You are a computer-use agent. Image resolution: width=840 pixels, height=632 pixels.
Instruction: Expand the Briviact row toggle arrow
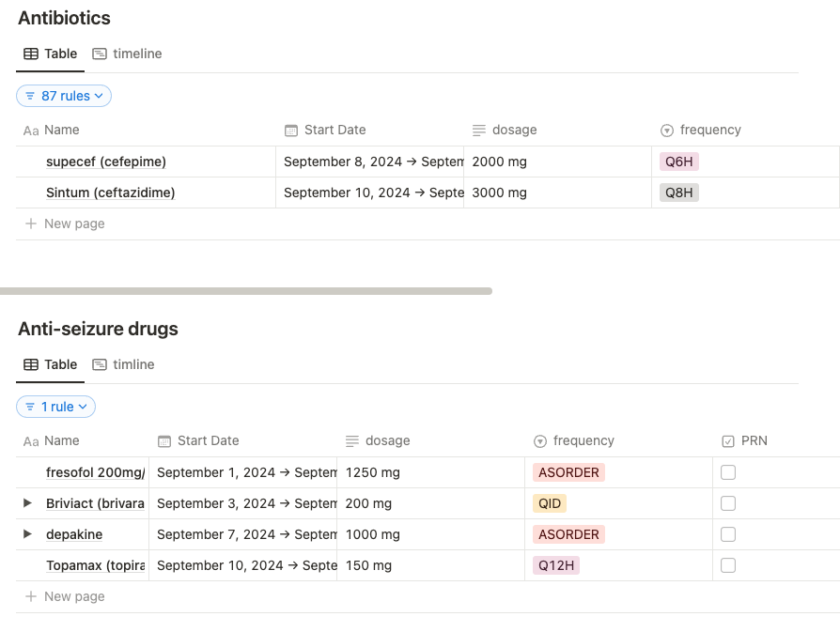[x=28, y=503]
